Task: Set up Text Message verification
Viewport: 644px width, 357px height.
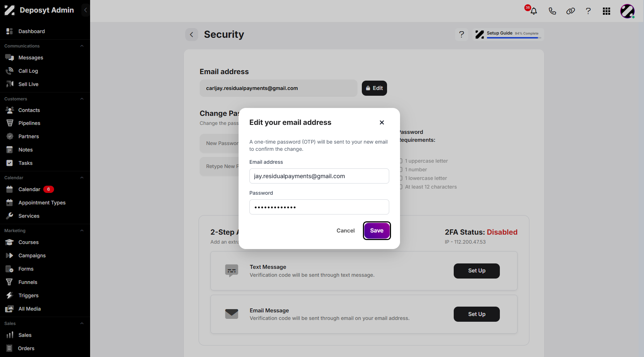Action: [x=476, y=271]
